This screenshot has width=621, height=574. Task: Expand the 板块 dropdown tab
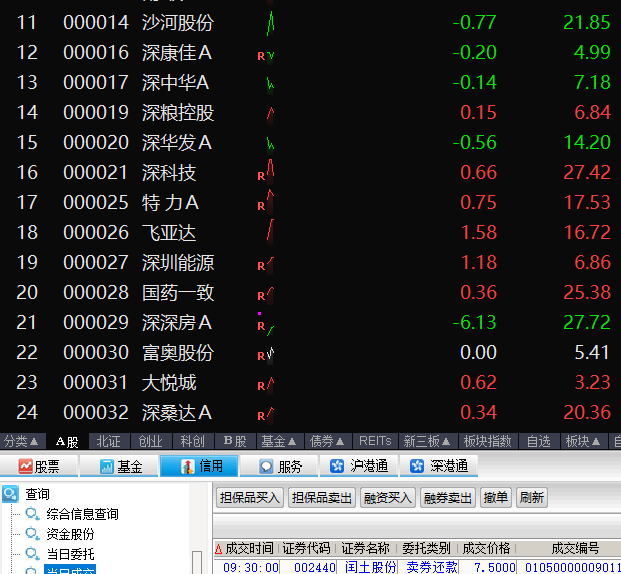coord(583,441)
